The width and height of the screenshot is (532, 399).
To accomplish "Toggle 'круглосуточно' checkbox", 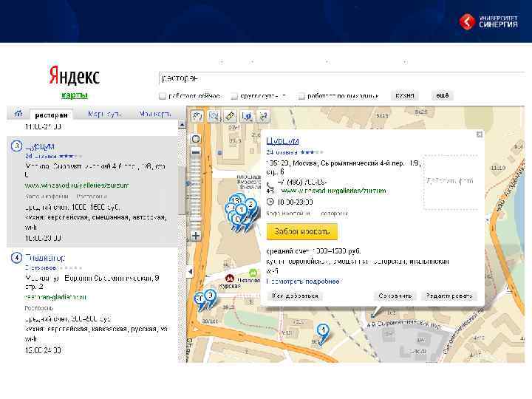I will 233,96.
